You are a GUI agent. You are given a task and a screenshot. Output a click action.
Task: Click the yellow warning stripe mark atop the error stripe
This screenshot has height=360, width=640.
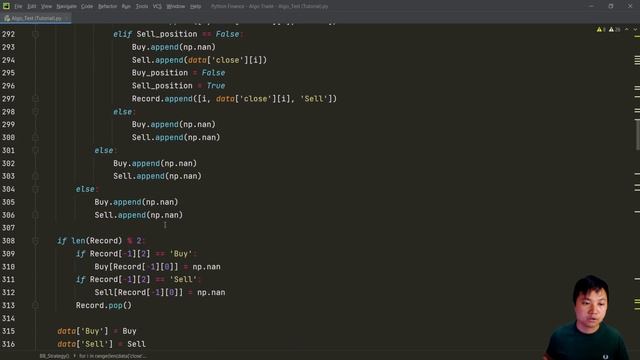[637, 36]
